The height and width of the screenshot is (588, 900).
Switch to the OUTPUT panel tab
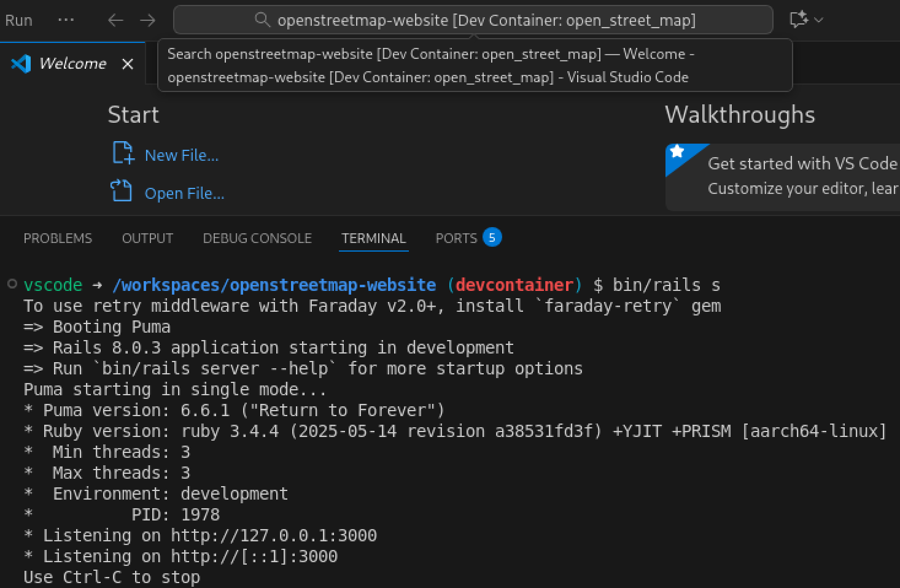point(147,238)
